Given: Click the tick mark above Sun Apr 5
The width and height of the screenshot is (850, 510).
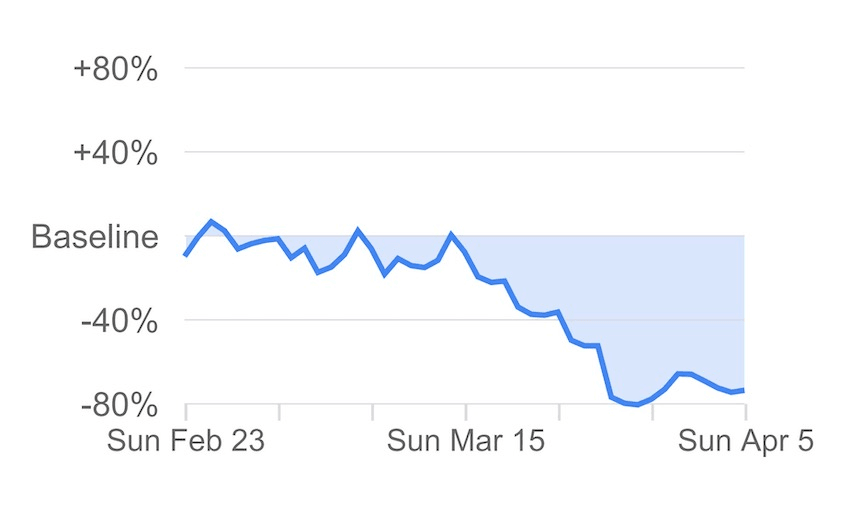Looking at the screenshot, I should click(x=745, y=411).
